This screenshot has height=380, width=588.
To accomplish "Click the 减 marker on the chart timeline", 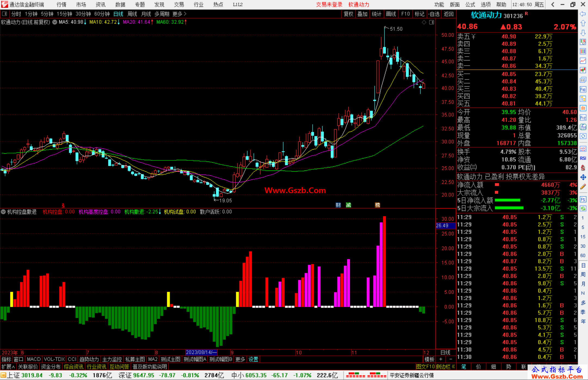I will click(x=348, y=205).
